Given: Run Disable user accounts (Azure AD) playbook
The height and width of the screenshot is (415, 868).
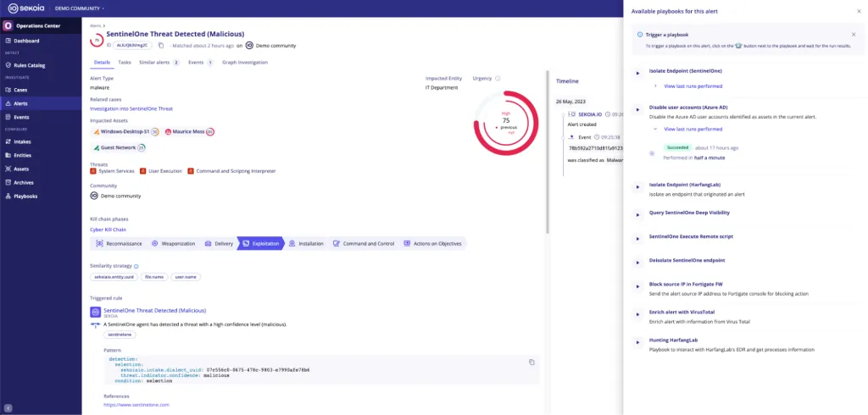Looking at the screenshot, I should [x=637, y=110].
